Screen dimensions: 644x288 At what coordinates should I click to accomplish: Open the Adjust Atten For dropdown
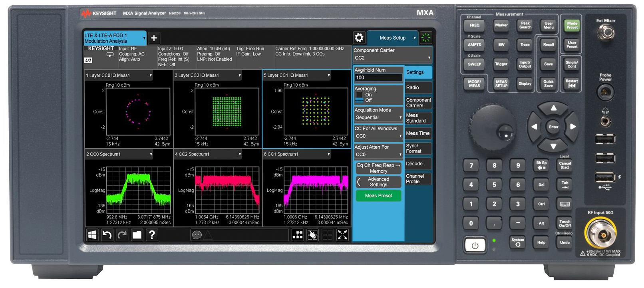point(378,155)
